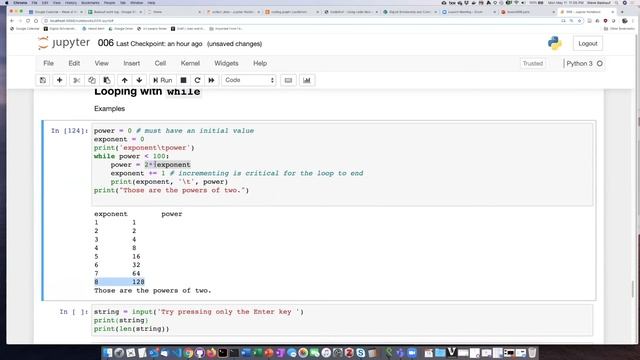Click the browser address bar
Image resolution: width=640 pixels, height=360 pixels.
pyautogui.click(x=302, y=20)
